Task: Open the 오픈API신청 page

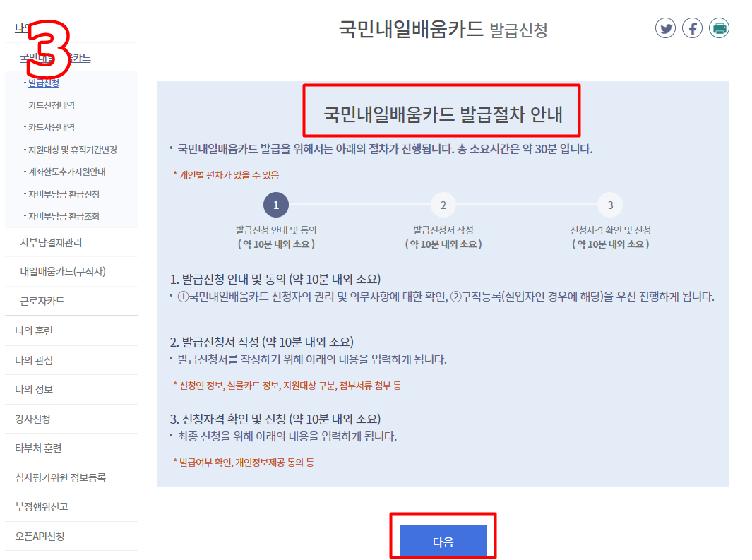Action: coord(39,536)
